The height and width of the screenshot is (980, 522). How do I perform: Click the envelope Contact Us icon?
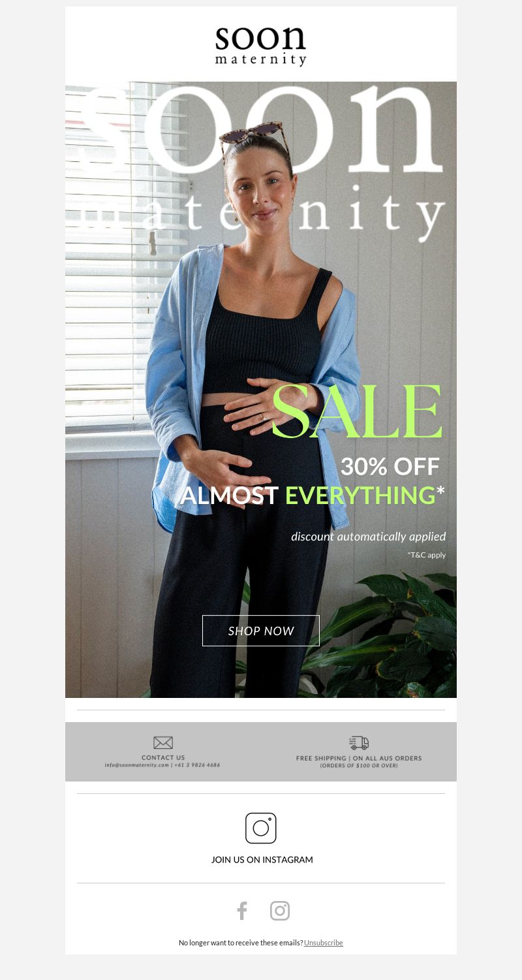(x=163, y=743)
